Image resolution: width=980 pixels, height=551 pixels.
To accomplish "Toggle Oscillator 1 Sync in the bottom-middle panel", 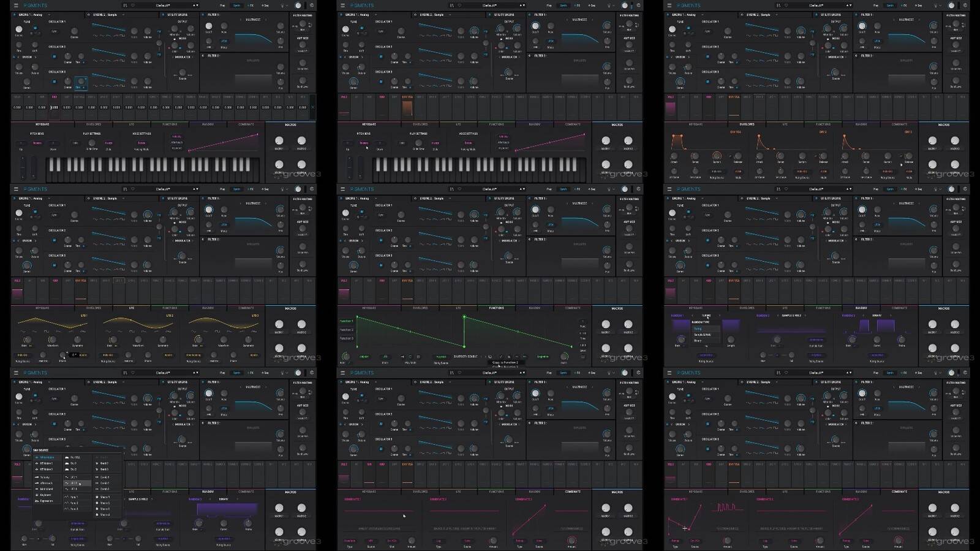I will [x=381, y=398].
